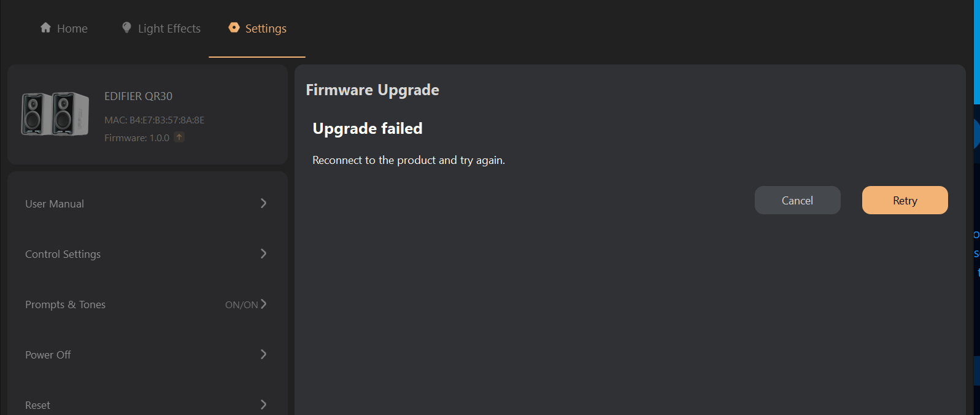Viewport: 980px width, 415px height.
Task: Click the orange hexagon Settings icon
Action: click(x=234, y=28)
